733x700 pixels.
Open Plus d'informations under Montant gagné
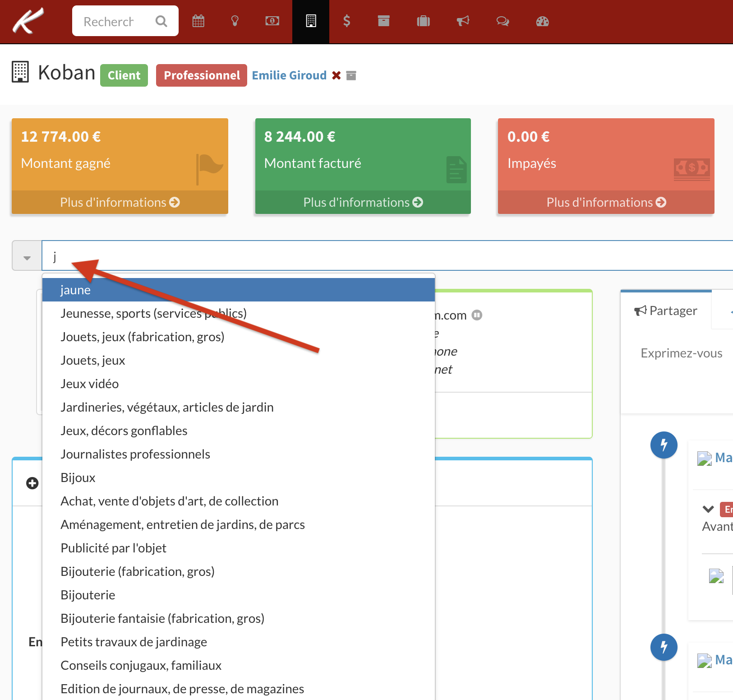(x=120, y=202)
